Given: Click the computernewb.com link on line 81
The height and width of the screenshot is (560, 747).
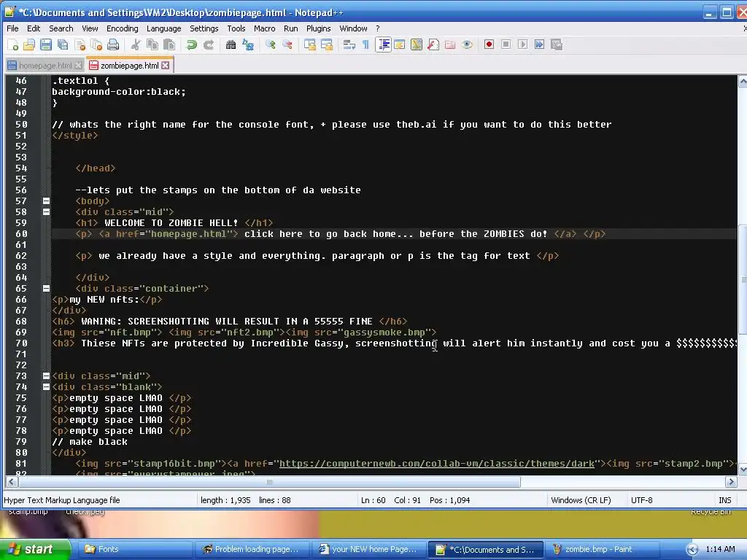Looking at the screenshot, I should point(437,463).
